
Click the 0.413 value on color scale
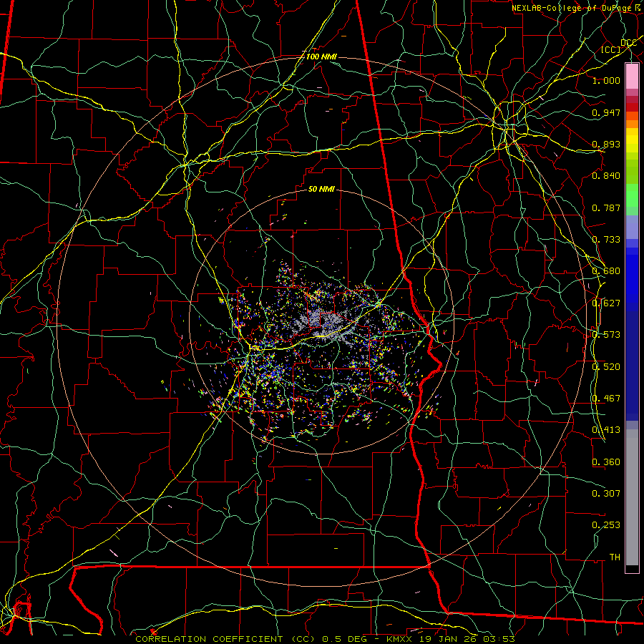606,430
